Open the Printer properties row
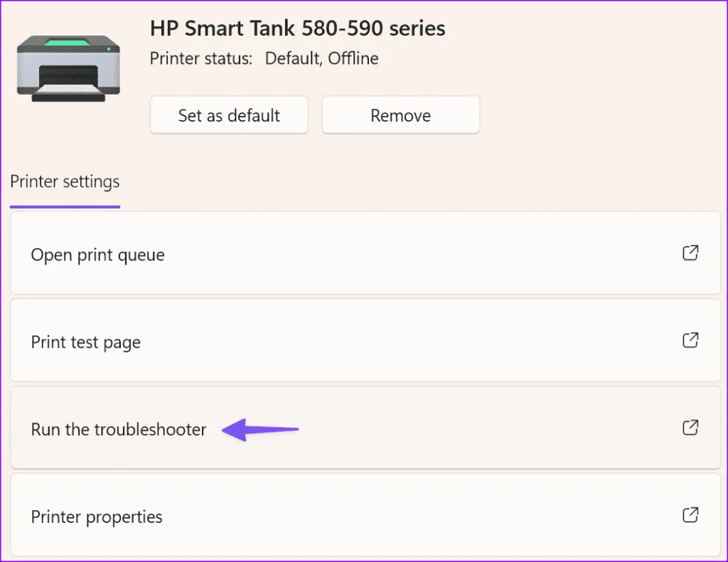728x562 pixels. pyautogui.click(x=355, y=516)
